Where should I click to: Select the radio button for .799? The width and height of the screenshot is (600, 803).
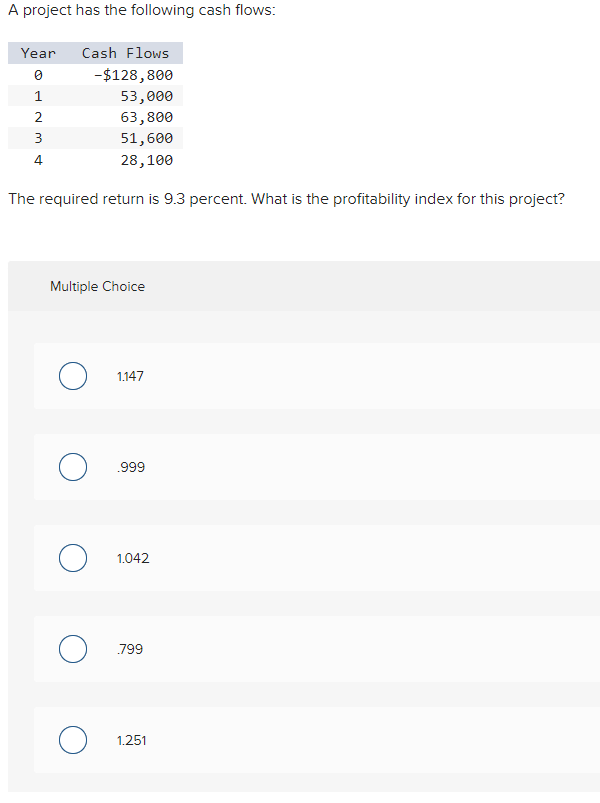click(72, 649)
